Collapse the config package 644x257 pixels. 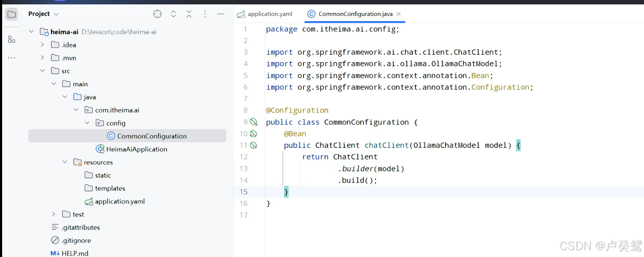(x=87, y=123)
